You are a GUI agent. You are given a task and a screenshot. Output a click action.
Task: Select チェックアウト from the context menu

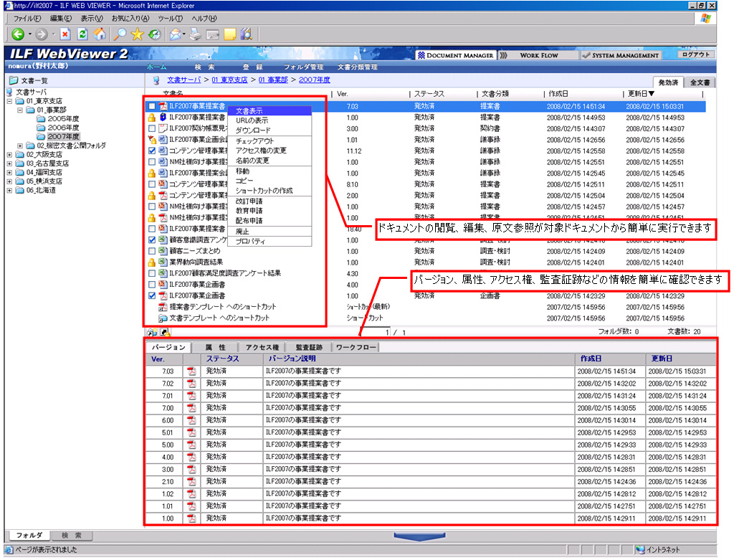click(254, 141)
